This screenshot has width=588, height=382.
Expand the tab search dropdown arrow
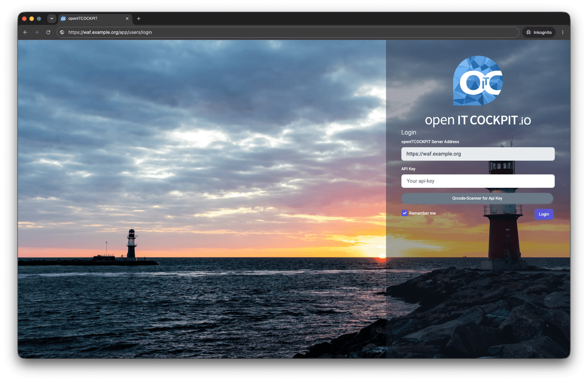(x=52, y=19)
